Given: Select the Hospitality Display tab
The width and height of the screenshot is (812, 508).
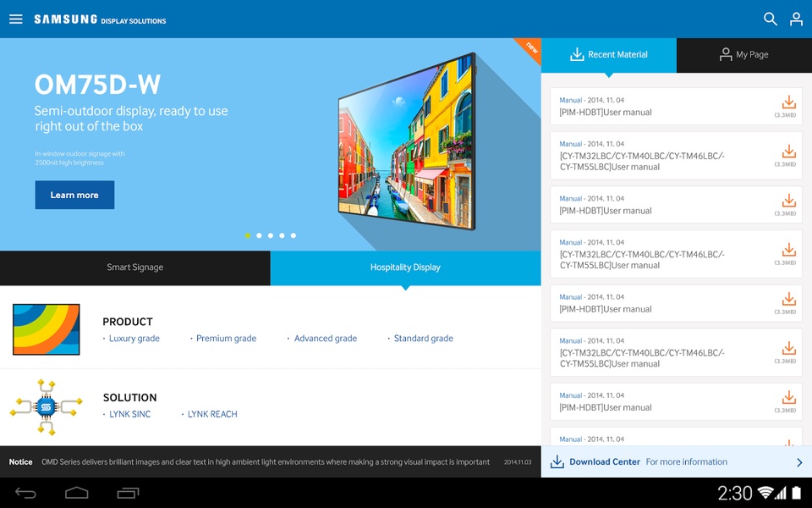Looking at the screenshot, I should [x=405, y=268].
